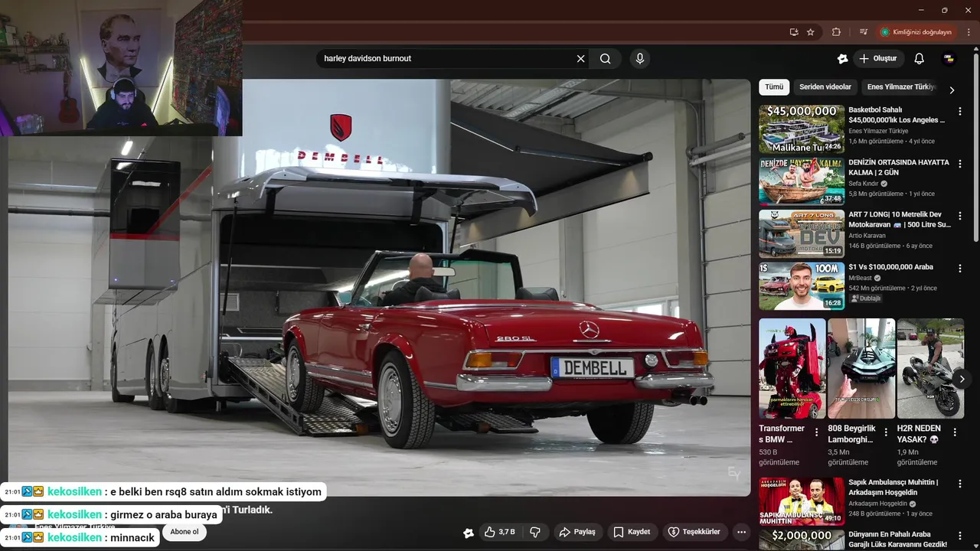Click the '542 Mn görüntüleme' view count text
Viewport: 980px width, 551px height.
(877, 289)
